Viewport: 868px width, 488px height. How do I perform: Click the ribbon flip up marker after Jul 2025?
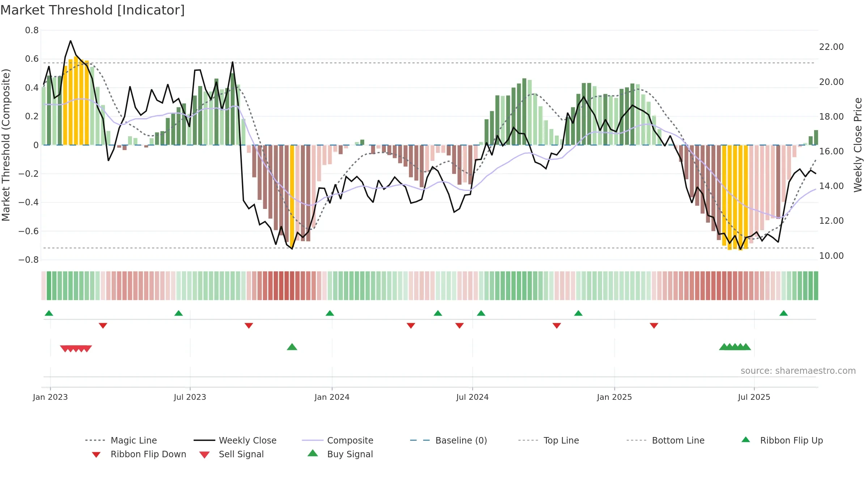(784, 313)
